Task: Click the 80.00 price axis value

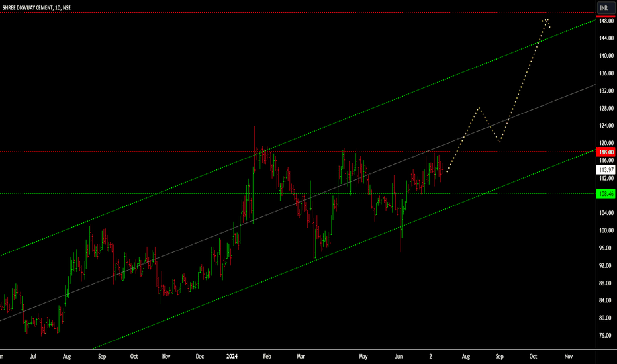Action: [606, 318]
